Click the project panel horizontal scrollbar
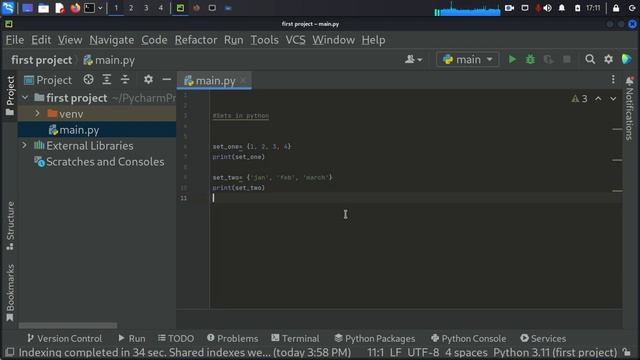 68,326
